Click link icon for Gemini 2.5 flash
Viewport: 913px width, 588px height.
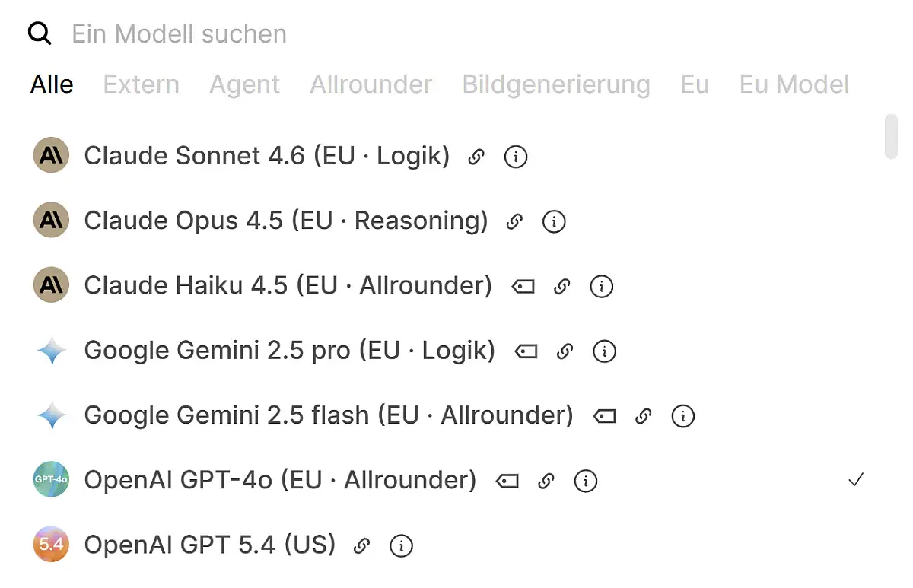[x=644, y=416]
